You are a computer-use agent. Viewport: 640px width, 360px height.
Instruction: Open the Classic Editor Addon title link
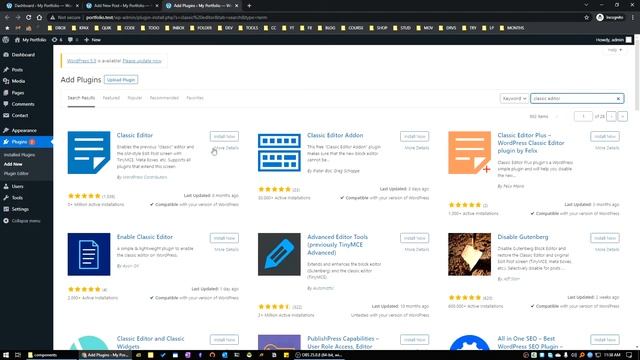[x=335, y=135]
